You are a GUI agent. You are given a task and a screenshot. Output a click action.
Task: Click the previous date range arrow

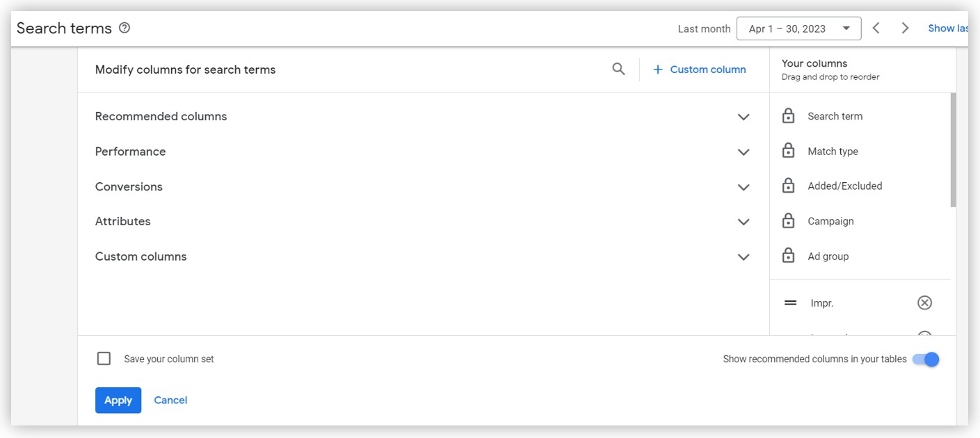point(876,28)
